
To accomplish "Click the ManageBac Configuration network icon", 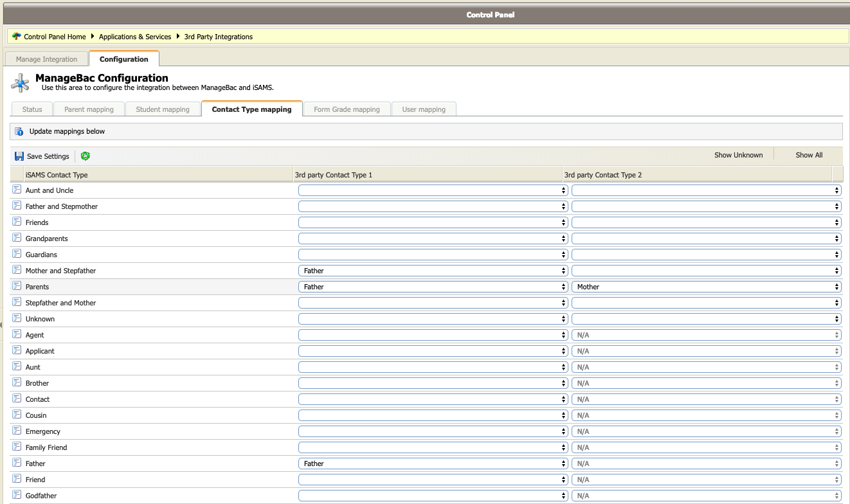I will point(21,83).
